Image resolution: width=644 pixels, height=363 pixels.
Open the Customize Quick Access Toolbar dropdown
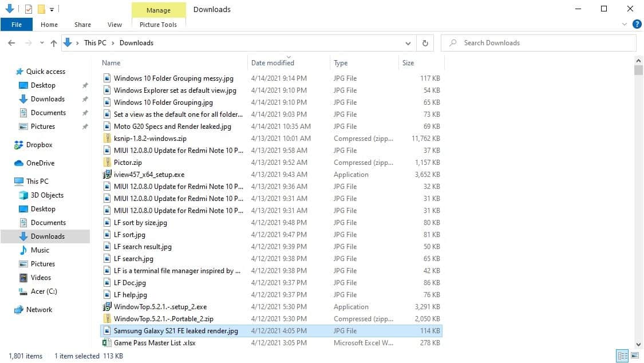(52, 9)
